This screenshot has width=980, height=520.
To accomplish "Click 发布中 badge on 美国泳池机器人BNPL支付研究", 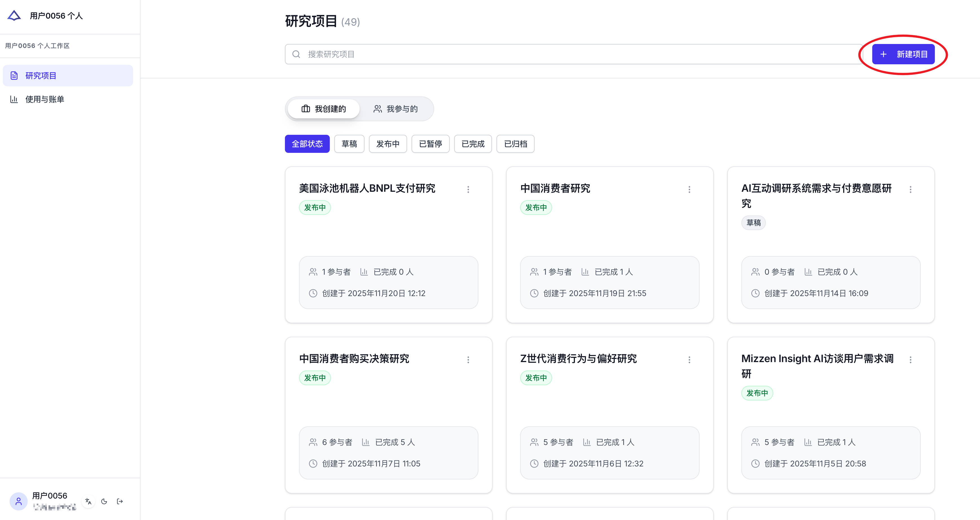I will tap(315, 207).
